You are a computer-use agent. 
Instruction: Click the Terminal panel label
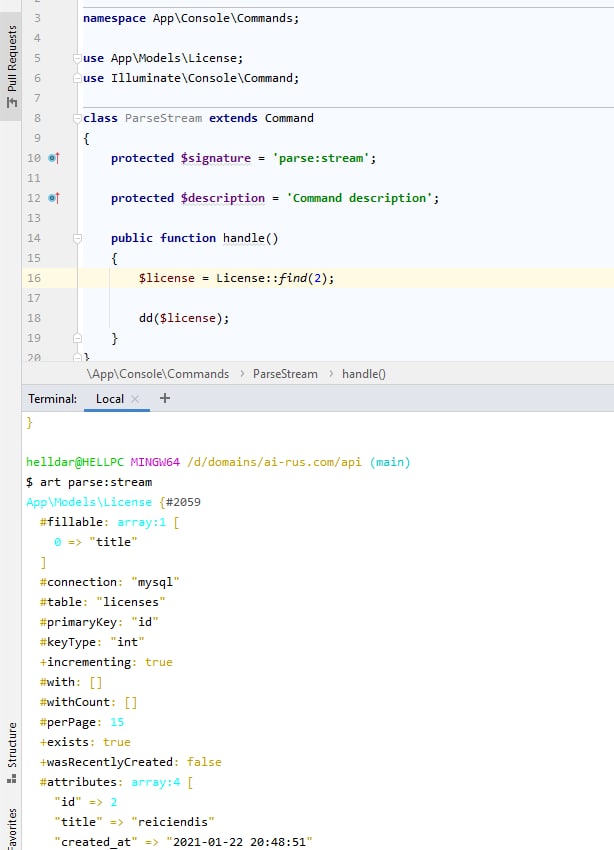tap(53, 399)
